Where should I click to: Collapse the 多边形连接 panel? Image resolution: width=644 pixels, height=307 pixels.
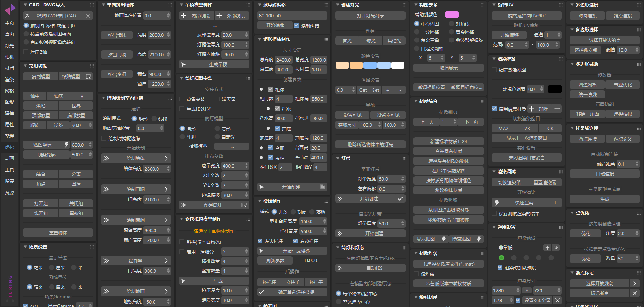coord(572,5)
